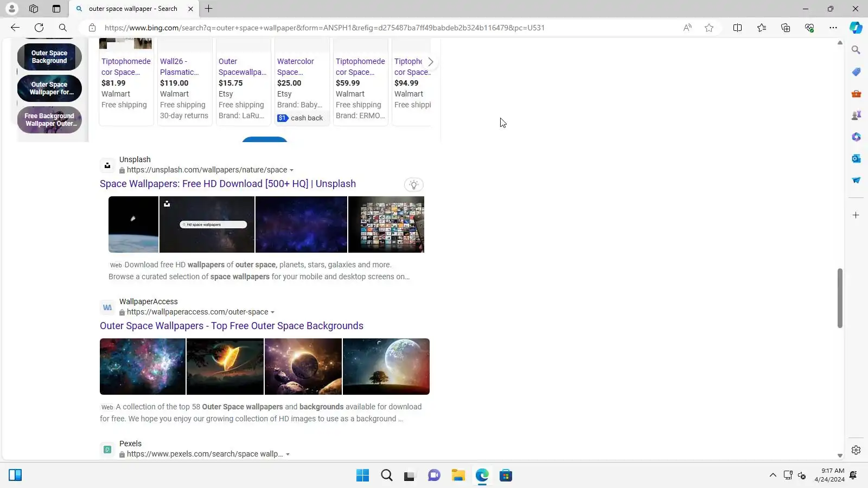Open the Read aloud icon
This screenshot has height=488, width=868.
click(x=687, y=28)
